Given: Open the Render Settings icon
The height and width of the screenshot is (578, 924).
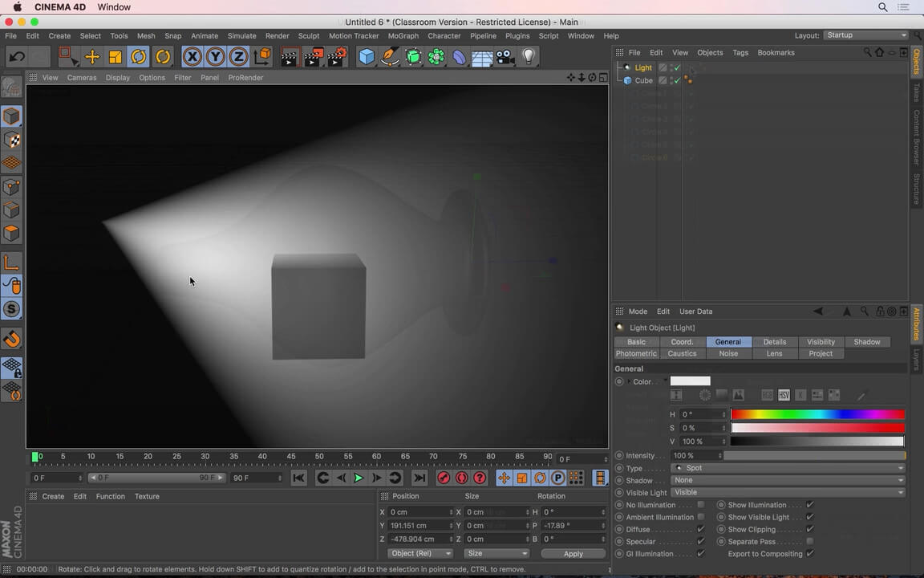Looking at the screenshot, I should point(337,56).
